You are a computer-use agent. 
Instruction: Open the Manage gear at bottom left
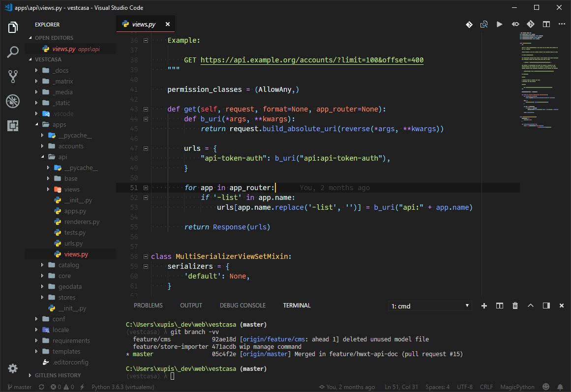tap(13, 367)
